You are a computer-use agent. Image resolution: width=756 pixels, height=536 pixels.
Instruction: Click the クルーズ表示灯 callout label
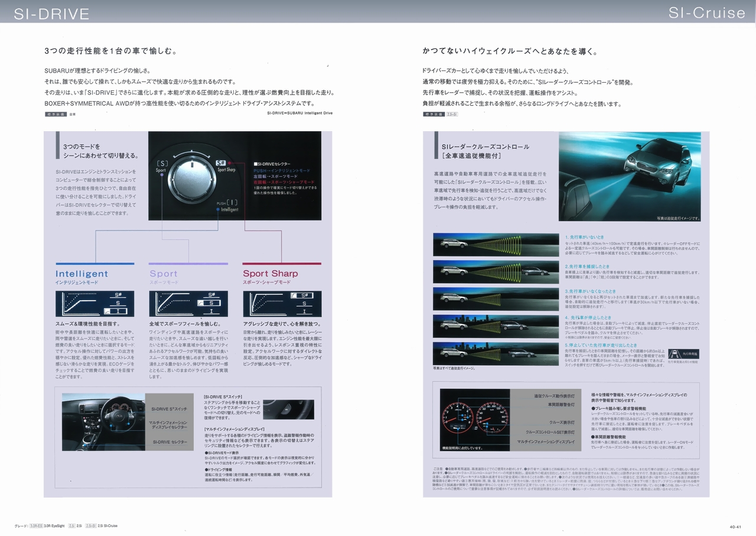562,423
